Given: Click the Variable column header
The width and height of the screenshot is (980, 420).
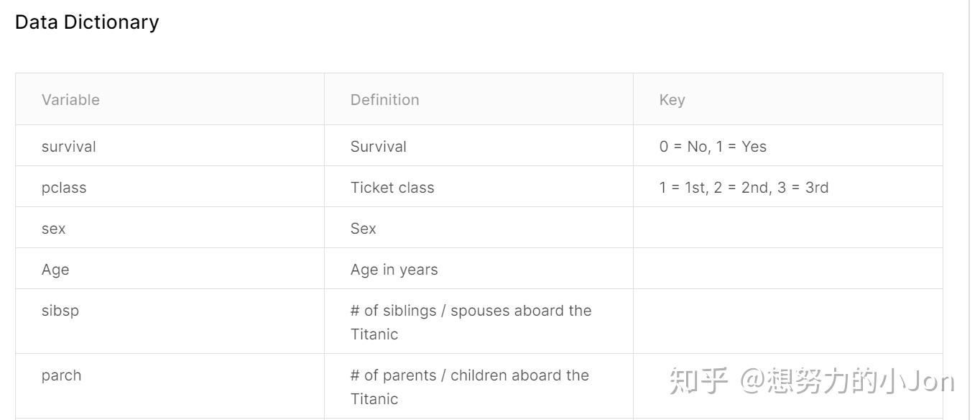Looking at the screenshot, I should (x=70, y=100).
